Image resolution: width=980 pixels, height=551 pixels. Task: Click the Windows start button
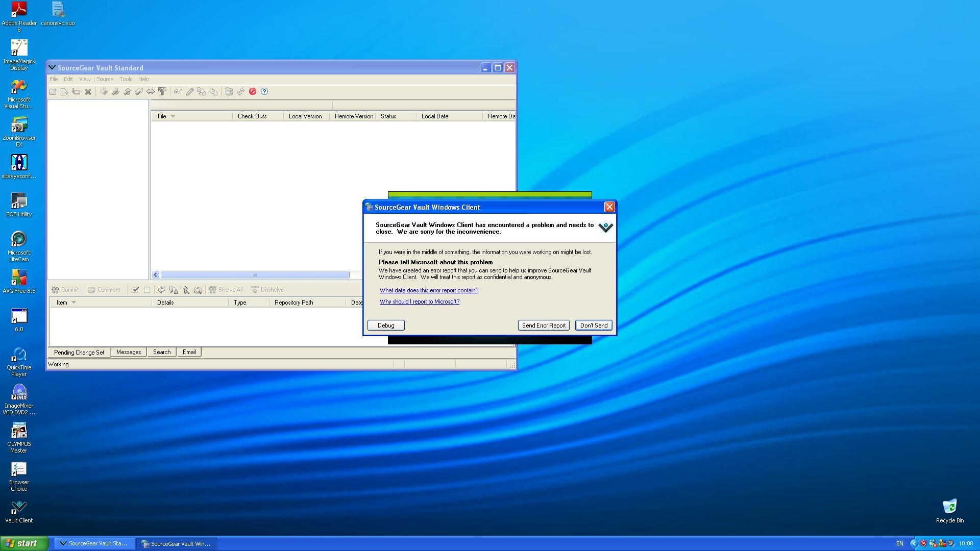coord(24,543)
